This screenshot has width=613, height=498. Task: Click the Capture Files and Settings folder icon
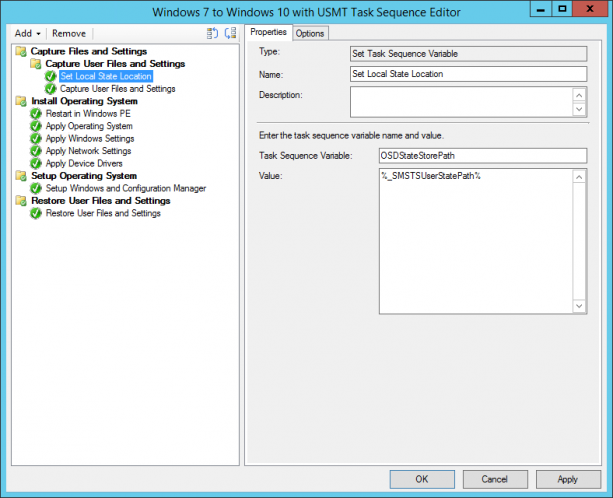point(21,51)
